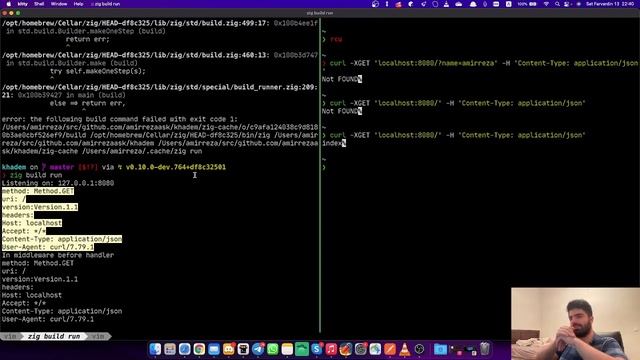Switch to the first vim tab
The image size is (640, 360).
(x=10, y=336)
